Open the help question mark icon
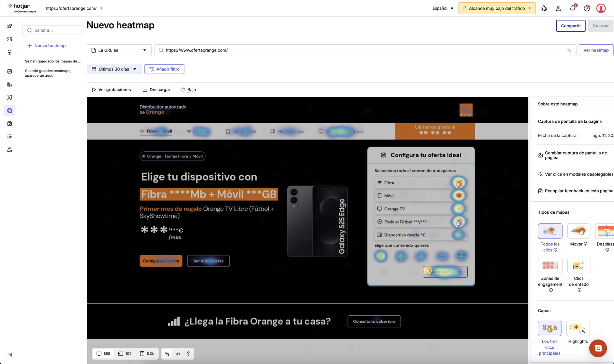This screenshot has height=364, width=614. point(587,8)
